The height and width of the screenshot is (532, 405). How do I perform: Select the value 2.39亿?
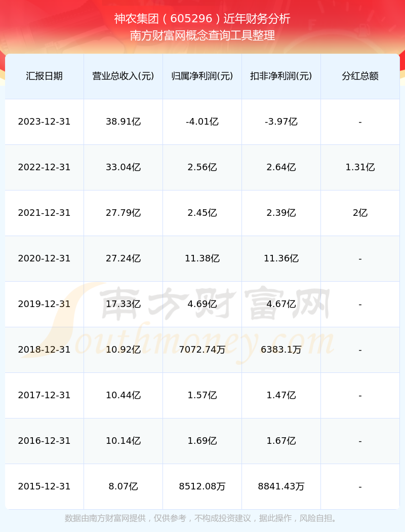tap(281, 213)
